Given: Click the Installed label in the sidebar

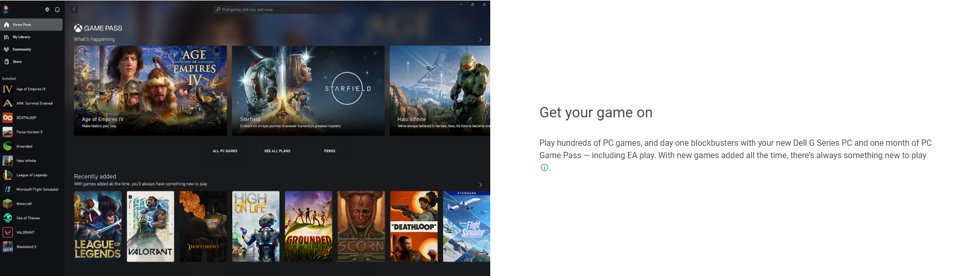Looking at the screenshot, I should point(9,79).
